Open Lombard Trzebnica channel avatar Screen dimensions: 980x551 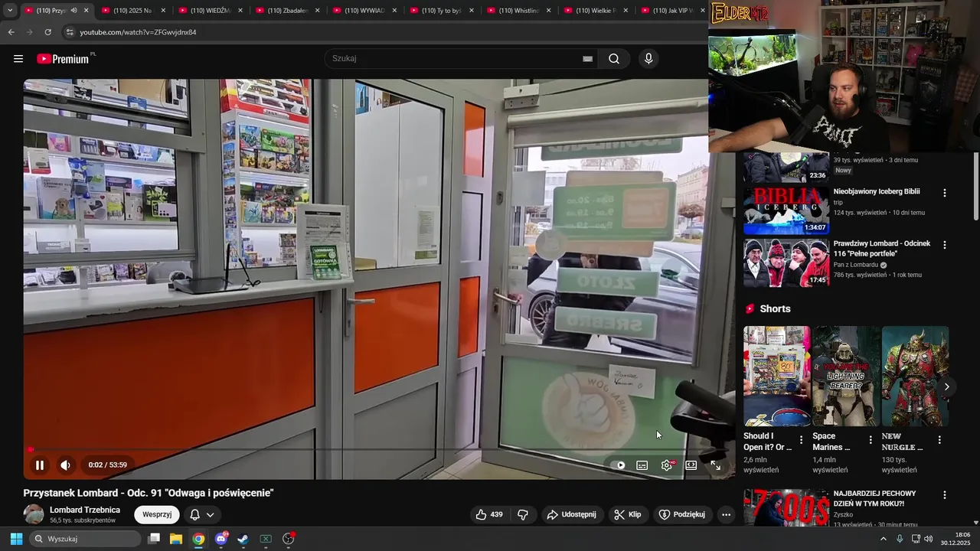coord(34,514)
